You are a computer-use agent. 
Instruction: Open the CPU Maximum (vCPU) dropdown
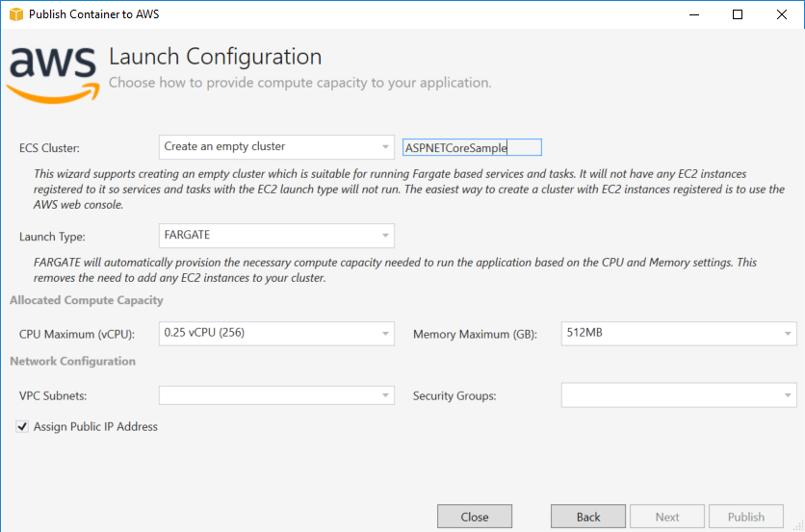tap(276, 334)
